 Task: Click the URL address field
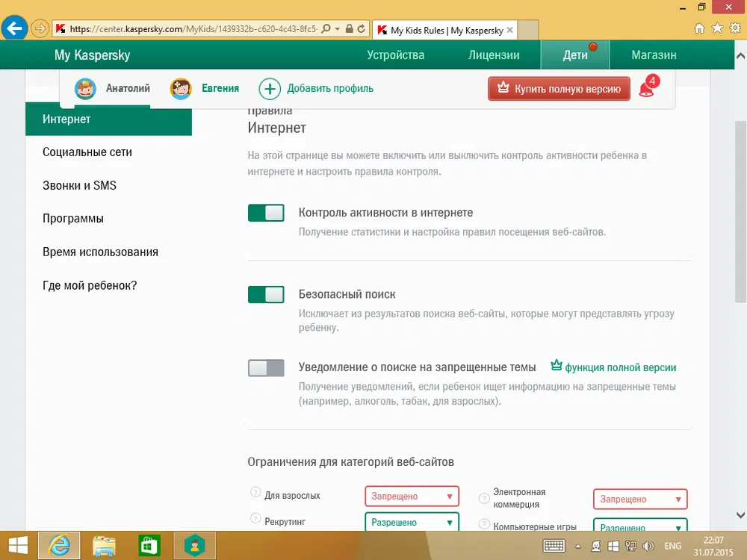[x=193, y=29]
